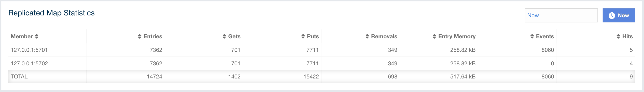The height and width of the screenshot is (92, 644).
Task: Click the Removals sort arrows icon
Action: (x=367, y=36)
